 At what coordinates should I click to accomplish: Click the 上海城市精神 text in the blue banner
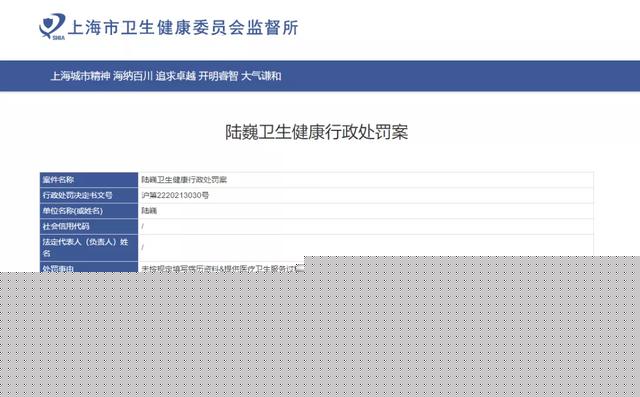(x=80, y=76)
